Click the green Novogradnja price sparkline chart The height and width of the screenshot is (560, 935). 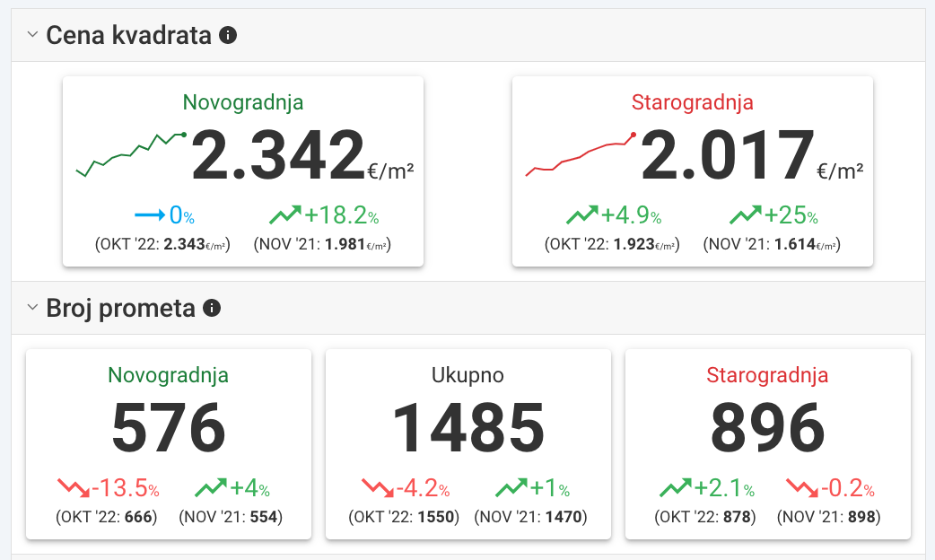point(130,153)
